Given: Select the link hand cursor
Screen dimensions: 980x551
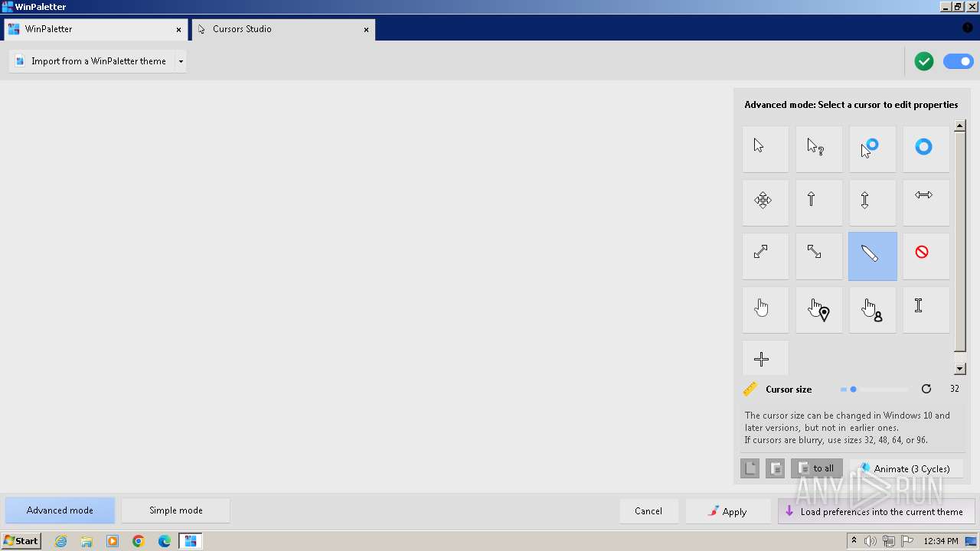Looking at the screenshot, I should [x=765, y=310].
